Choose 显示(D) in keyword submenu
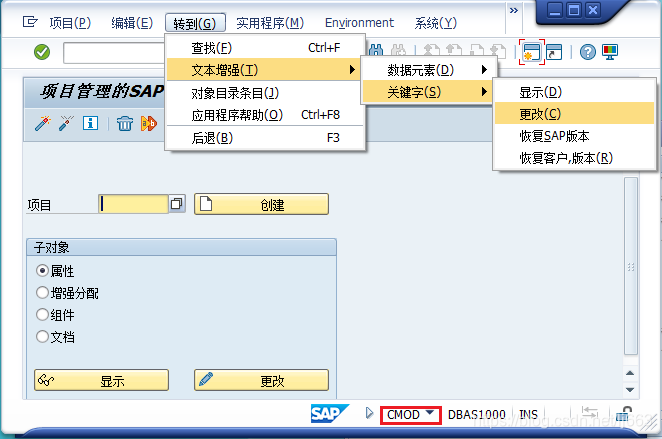662x439 pixels. point(574,92)
